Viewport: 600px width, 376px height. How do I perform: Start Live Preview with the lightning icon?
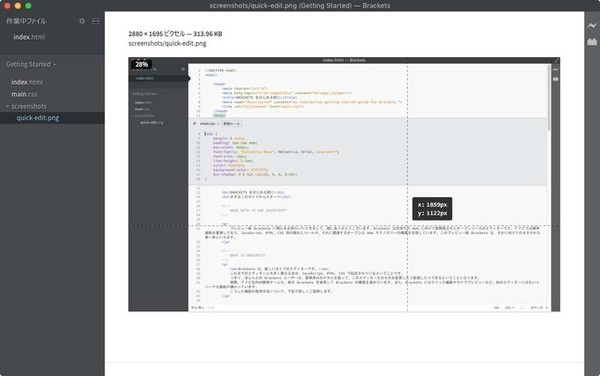(x=592, y=26)
